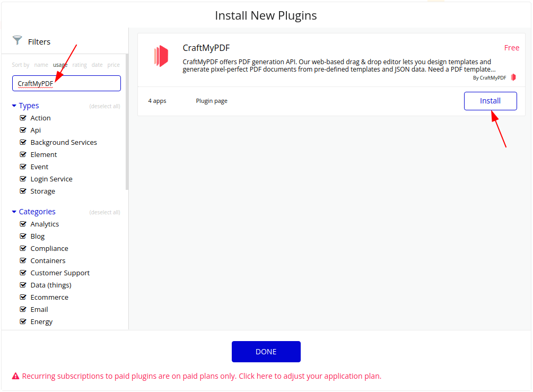The image size is (533, 392).
Task: Click the Install New Plugins heading
Action: pos(266,15)
